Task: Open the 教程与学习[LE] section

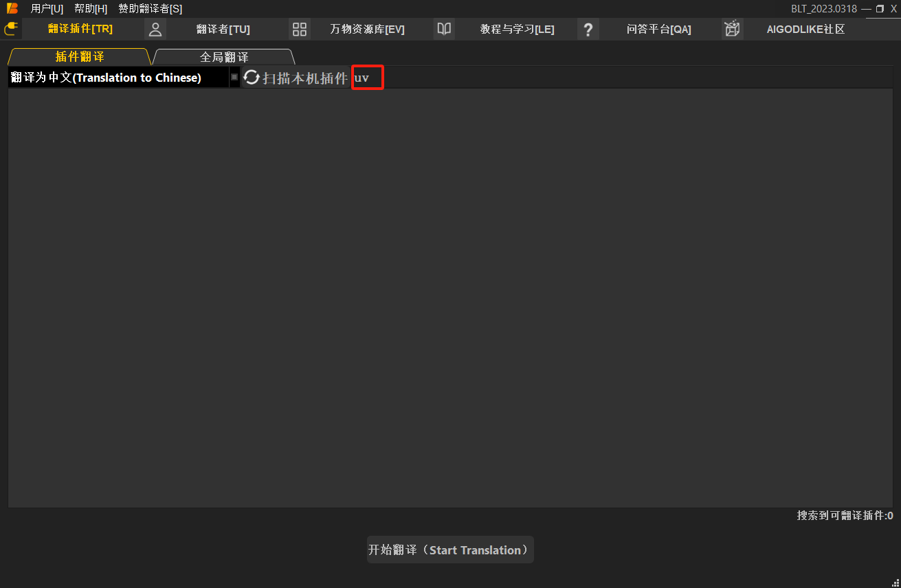Action: 518,29
